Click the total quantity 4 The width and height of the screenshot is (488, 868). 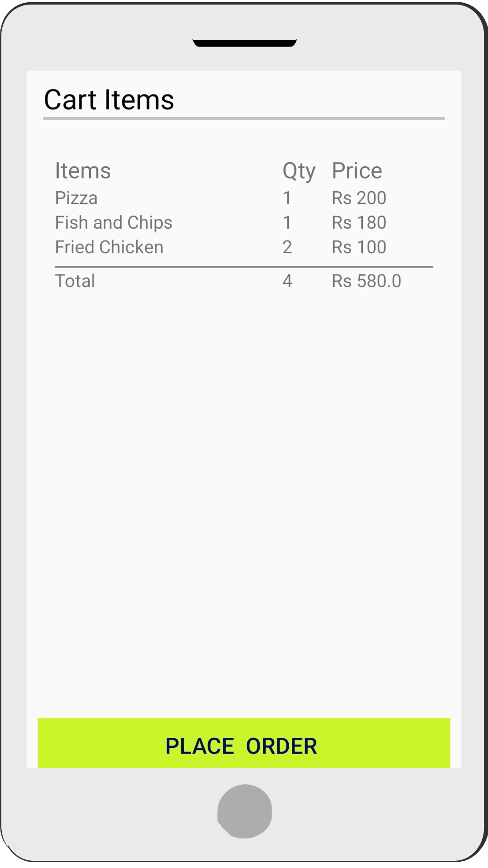click(x=287, y=281)
